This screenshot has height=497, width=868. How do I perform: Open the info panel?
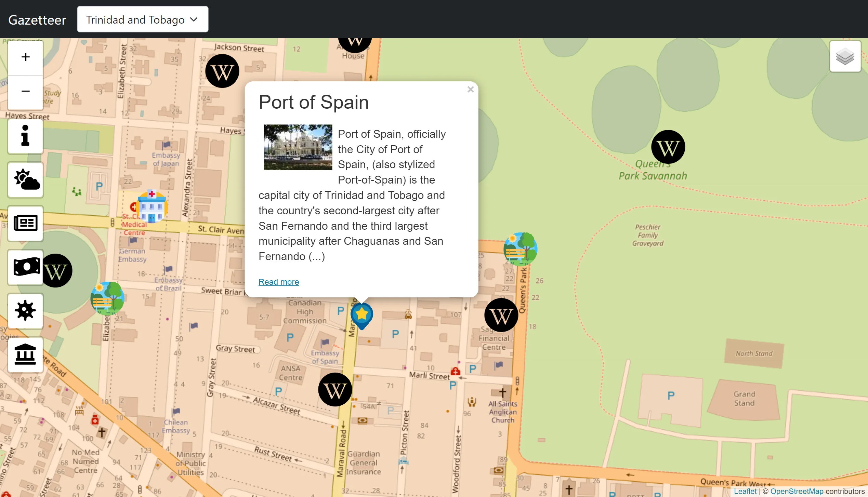(25, 136)
